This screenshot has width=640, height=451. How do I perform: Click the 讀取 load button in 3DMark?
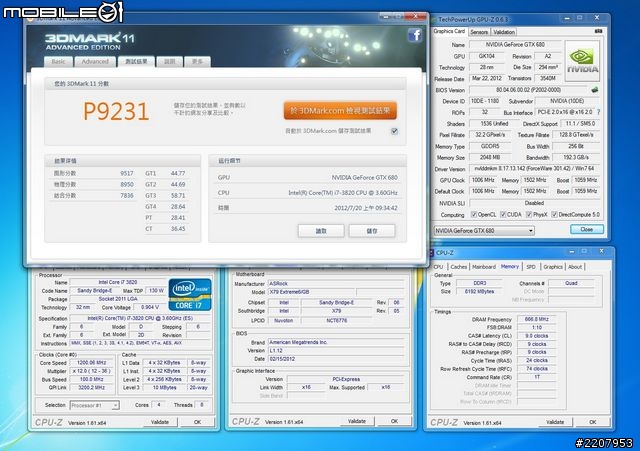(321, 231)
